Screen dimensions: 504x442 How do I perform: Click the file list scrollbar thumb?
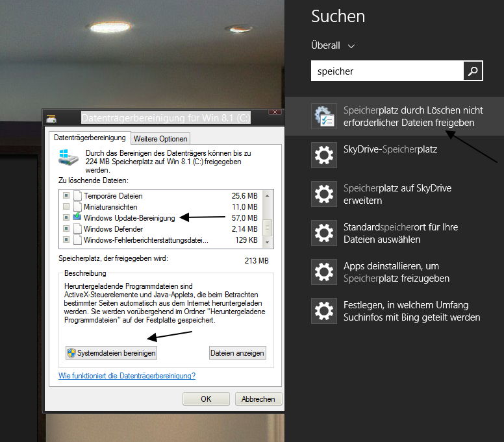(268, 228)
